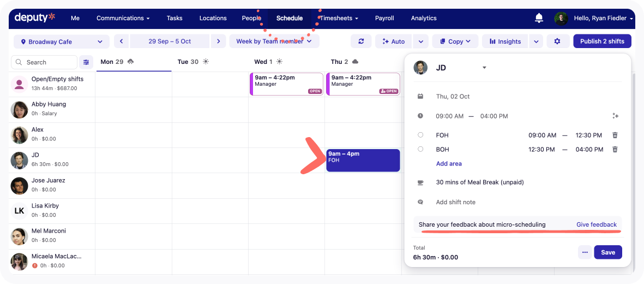644x284 pixels.
Task: Delete the BOH area row
Action: click(x=615, y=150)
